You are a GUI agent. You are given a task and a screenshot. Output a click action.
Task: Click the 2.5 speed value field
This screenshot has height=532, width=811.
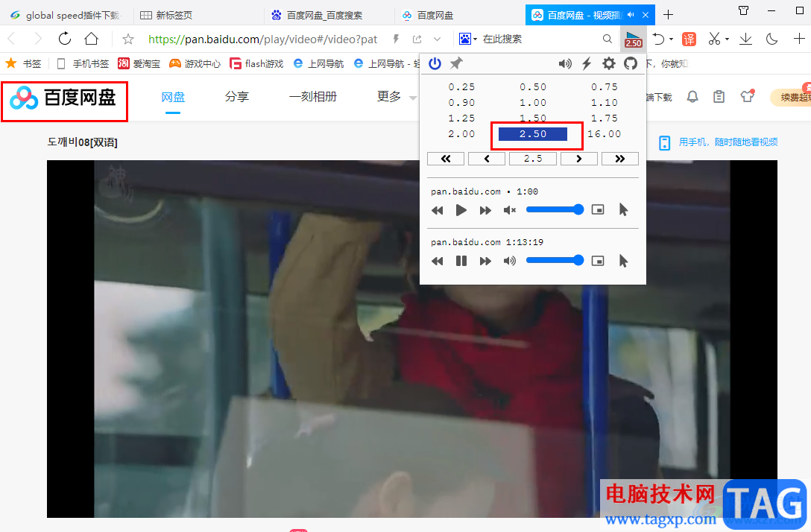click(533, 159)
